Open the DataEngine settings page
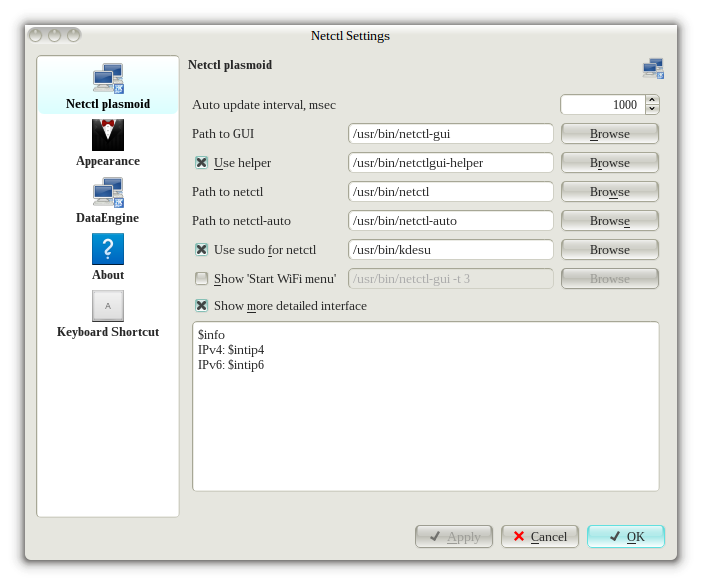The image size is (702, 585). point(107,192)
